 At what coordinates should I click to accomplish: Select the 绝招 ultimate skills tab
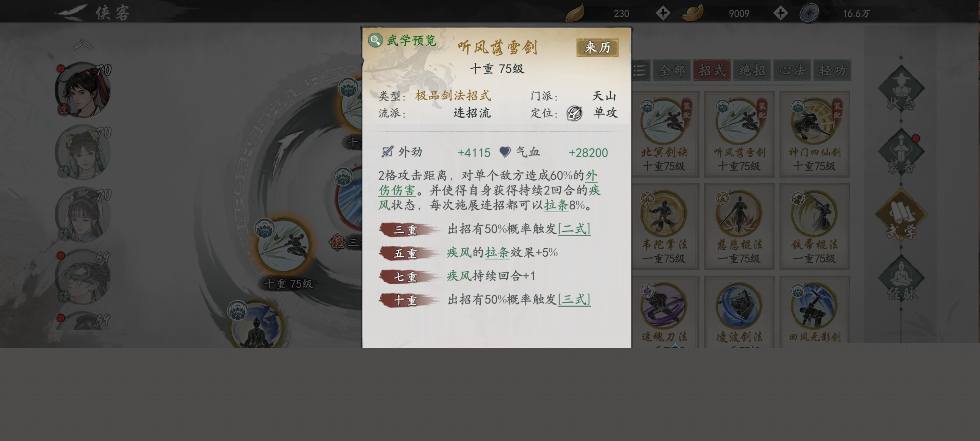click(752, 70)
